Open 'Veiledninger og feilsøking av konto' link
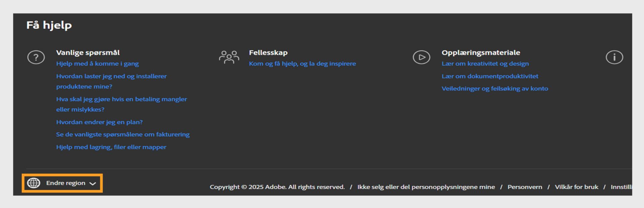This screenshot has width=644, height=208. pyautogui.click(x=495, y=89)
